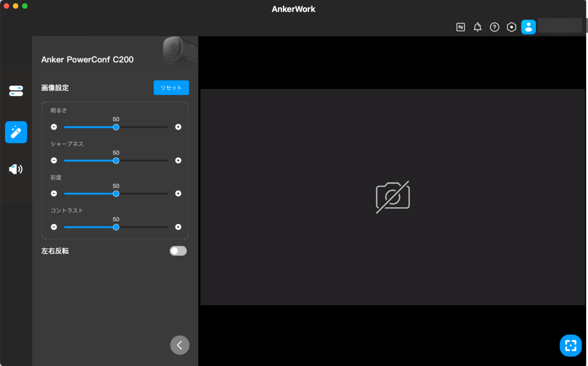588x366 pixels.
Task: Click the fullscreen preview button
Action: click(x=570, y=345)
